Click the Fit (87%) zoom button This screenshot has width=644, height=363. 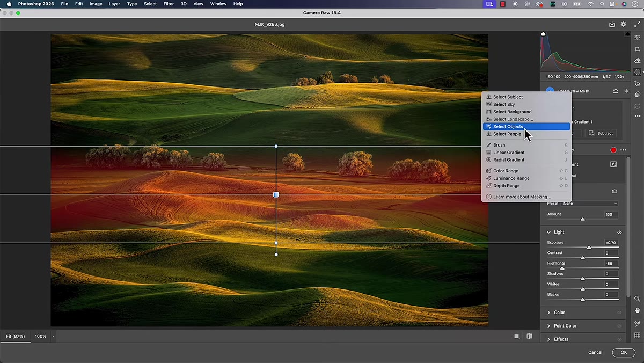pyautogui.click(x=16, y=336)
